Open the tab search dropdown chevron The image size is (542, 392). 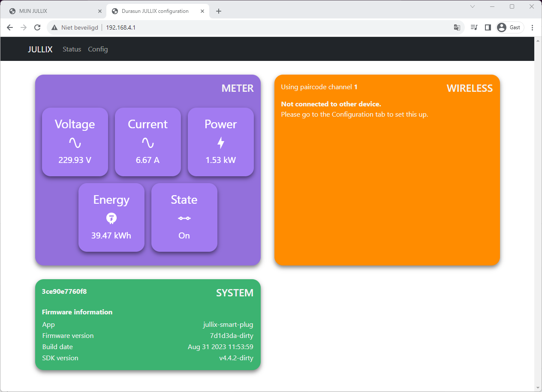(x=473, y=6)
